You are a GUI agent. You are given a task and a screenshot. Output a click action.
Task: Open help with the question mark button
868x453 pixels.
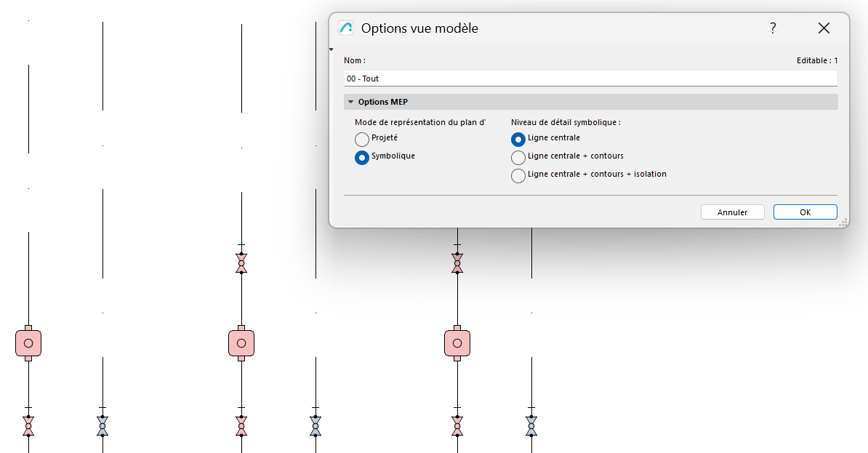click(x=773, y=28)
